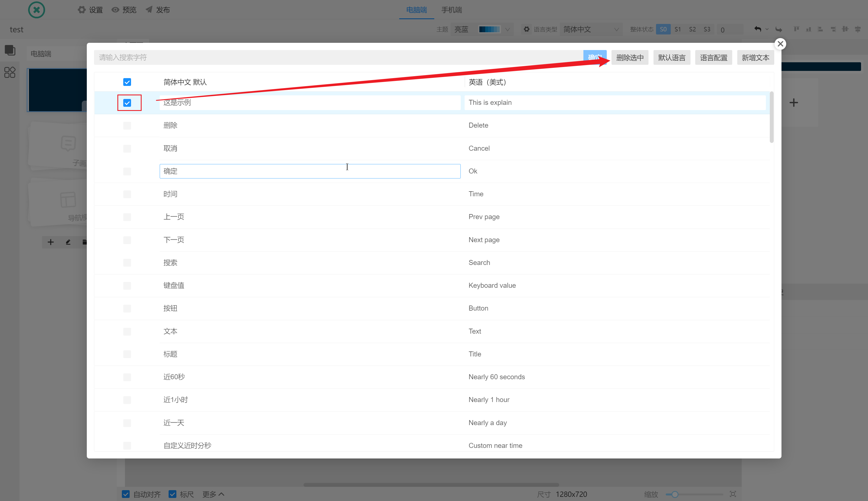Check the 确定 row checkbox
The width and height of the screenshot is (868, 501).
(x=127, y=171)
